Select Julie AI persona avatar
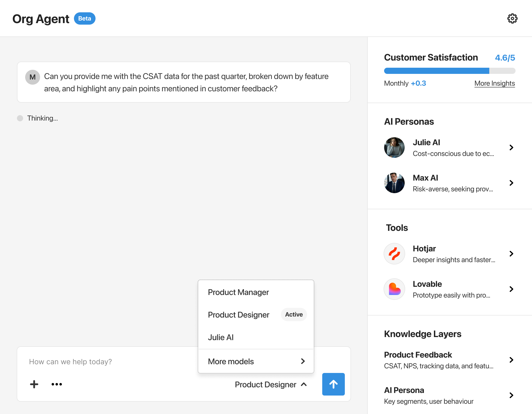 pos(394,147)
